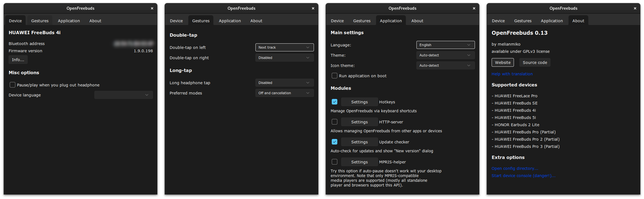
Task: Close the OpenFreebuds window showing Gestures settings
Action: pos(313,8)
